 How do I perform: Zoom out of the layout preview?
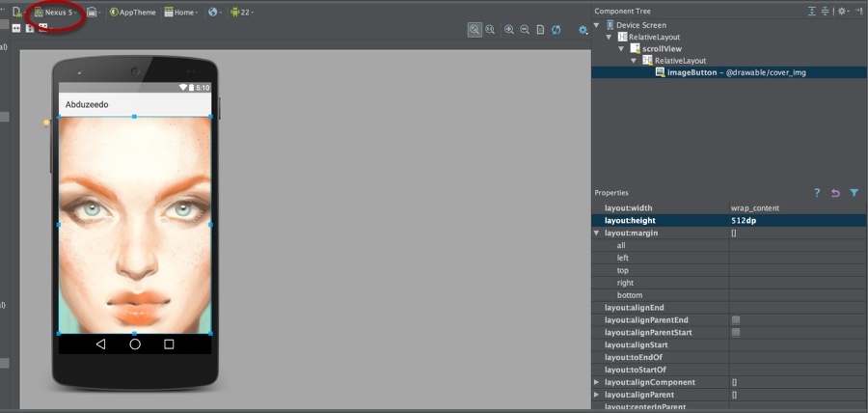pos(525,30)
